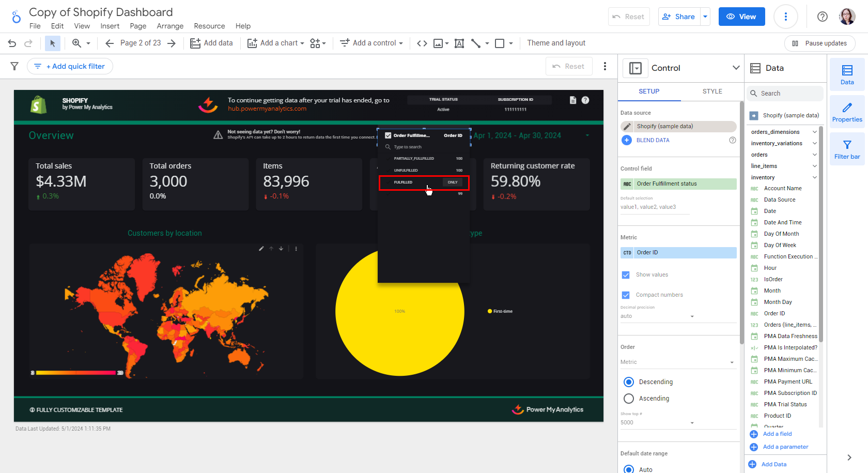This screenshot has width=868, height=473.
Task: Switch to the STYLE tab
Action: tap(712, 91)
